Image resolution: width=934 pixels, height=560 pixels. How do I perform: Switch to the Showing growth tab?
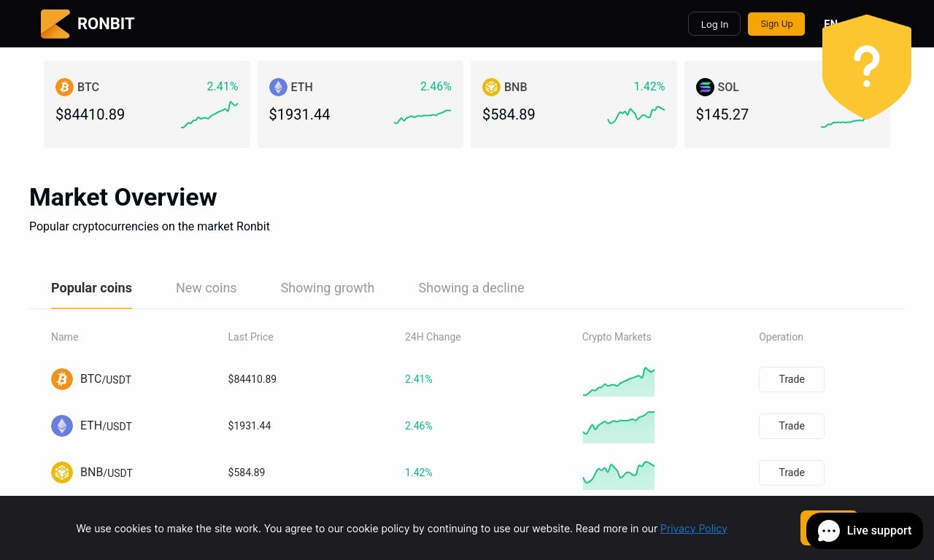tap(327, 288)
